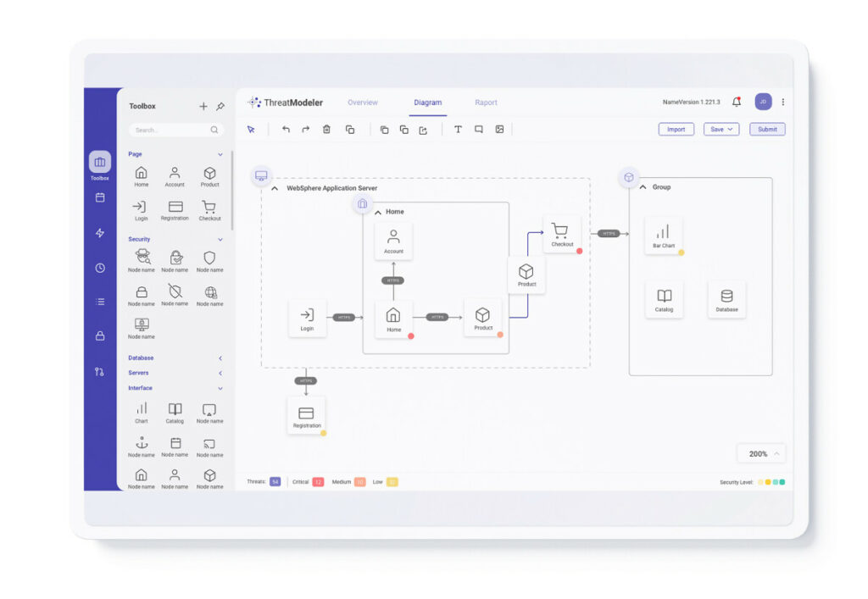Expand the Database section
The height and width of the screenshot is (599, 868).
(220, 358)
